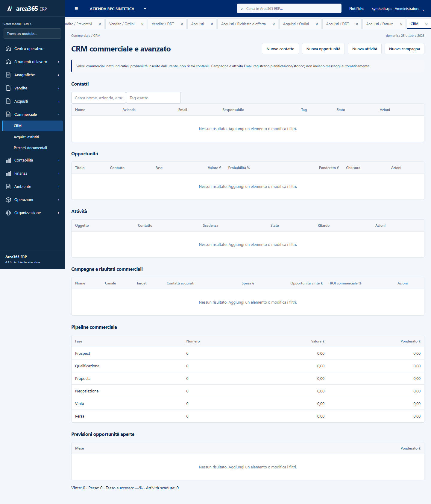The width and height of the screenshot is (431, 504).
Task: Close the CRM tab
Action: [x=427, y=24]
